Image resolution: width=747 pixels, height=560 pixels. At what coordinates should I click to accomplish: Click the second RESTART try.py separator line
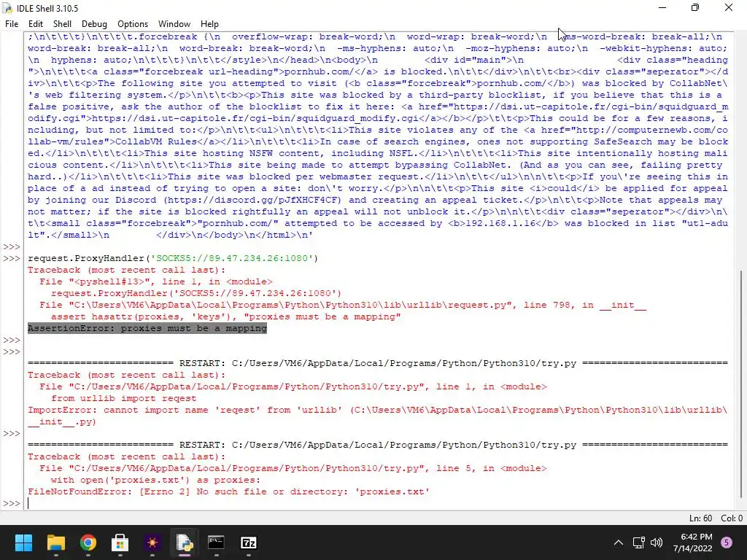click(378, 445)
